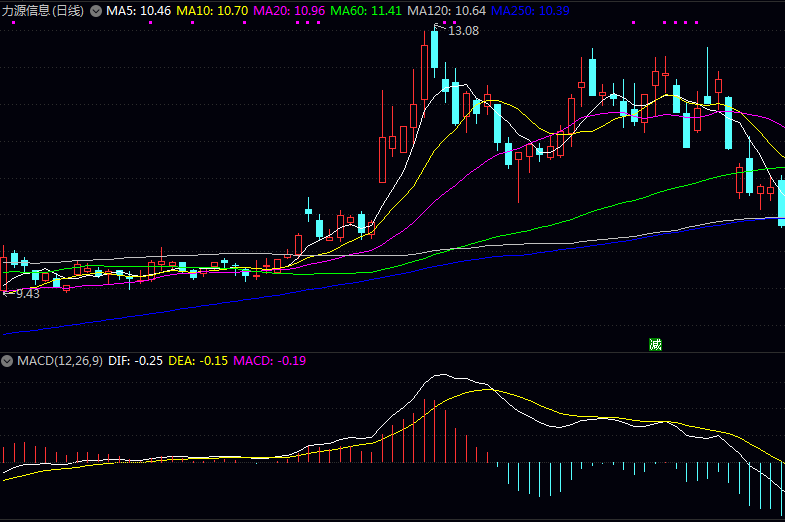Open the dropdown arrow beside 力源信息(日线)

(x=96, y=11)
